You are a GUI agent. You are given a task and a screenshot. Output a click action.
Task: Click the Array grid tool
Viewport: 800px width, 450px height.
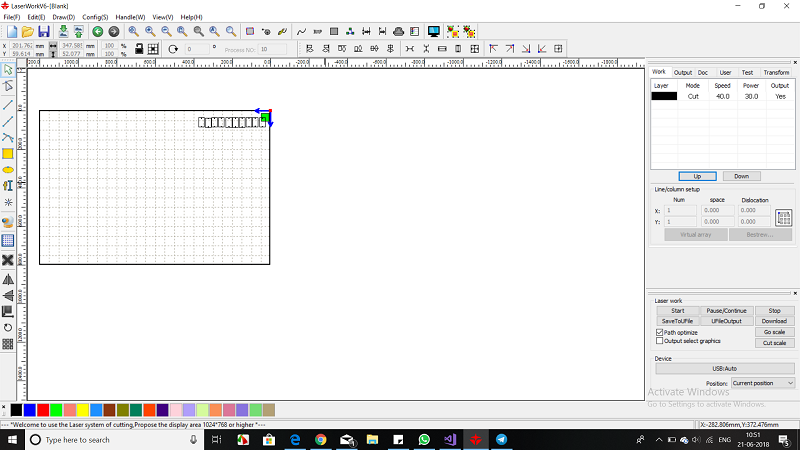(x=8, y=344)
